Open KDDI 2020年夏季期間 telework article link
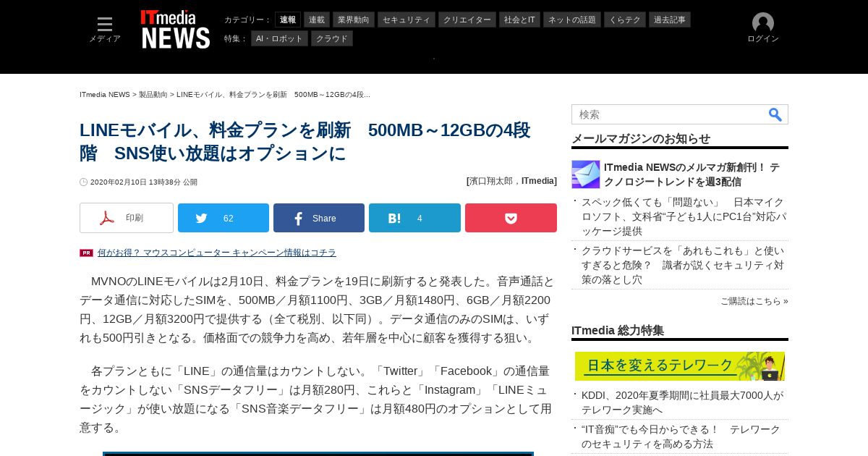The width and height of the screenshot is (868, 456). click(683, 402)
